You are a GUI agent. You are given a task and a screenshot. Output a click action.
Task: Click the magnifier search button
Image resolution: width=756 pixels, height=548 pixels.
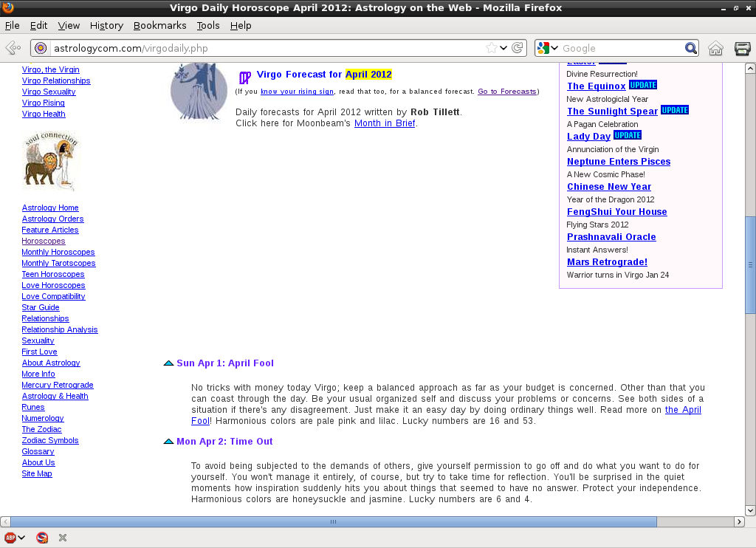point(691,48)
